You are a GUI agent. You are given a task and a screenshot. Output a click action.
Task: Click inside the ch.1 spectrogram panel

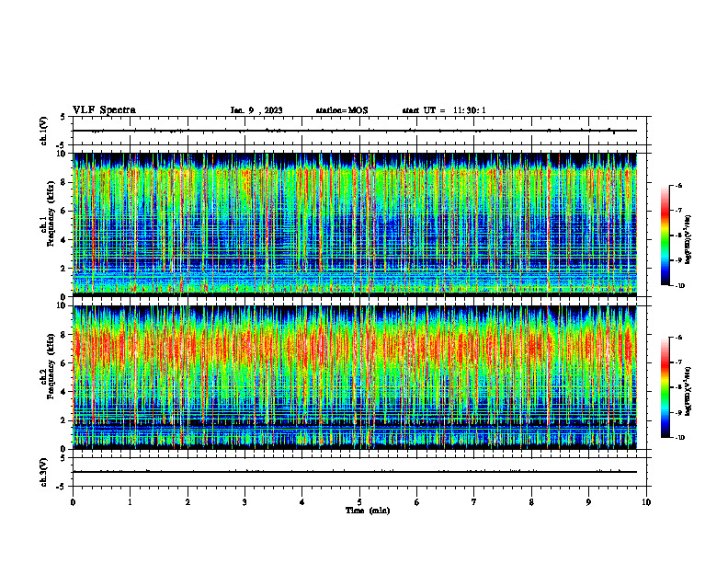[x=355, y=224]
